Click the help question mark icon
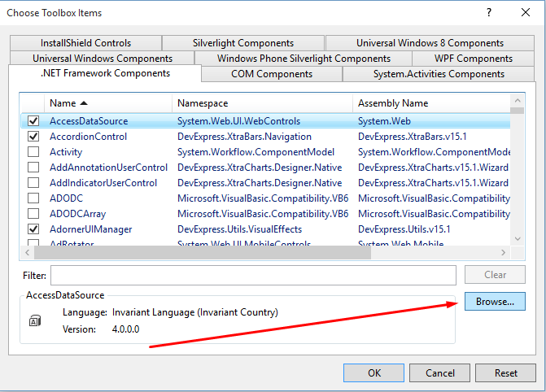 coord(488,13)
